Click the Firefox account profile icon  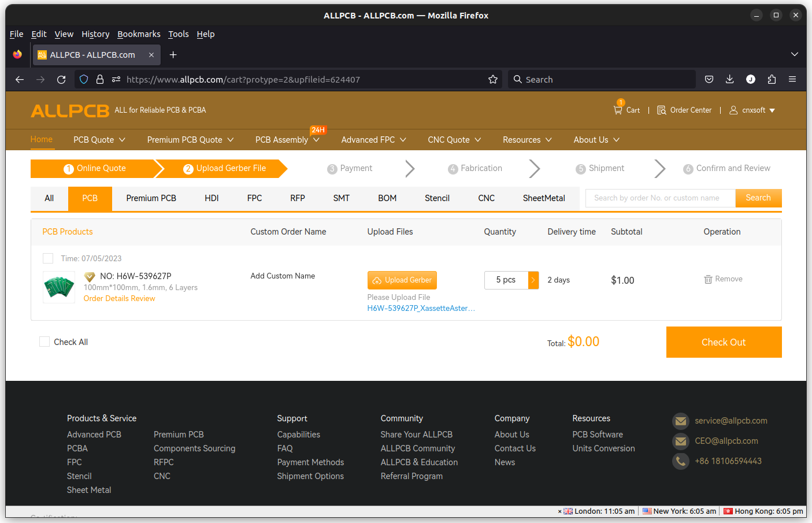click(751, 80)
